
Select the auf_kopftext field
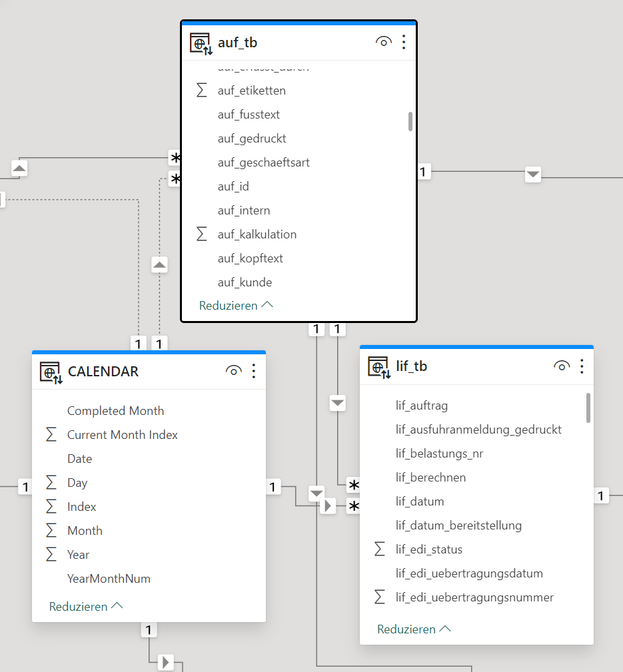250,258
